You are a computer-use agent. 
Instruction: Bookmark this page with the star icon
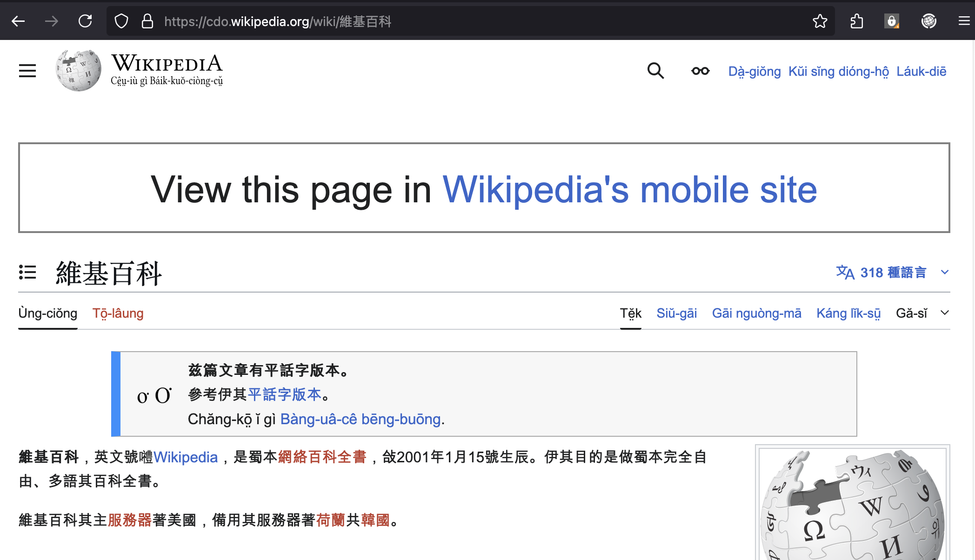tap(820, 21)
